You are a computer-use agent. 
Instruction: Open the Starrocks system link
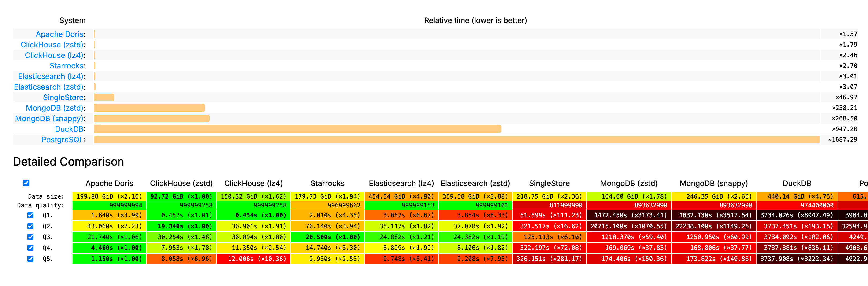click(x=66, y=66)
